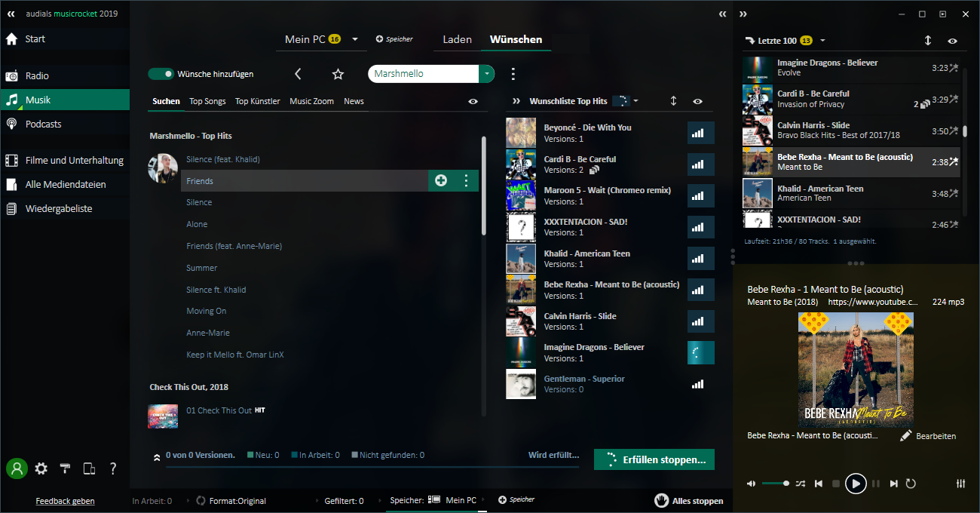Viewport: 980px width, 513px height.
Task: Open more options next to search box
Action: pos(513,74)
